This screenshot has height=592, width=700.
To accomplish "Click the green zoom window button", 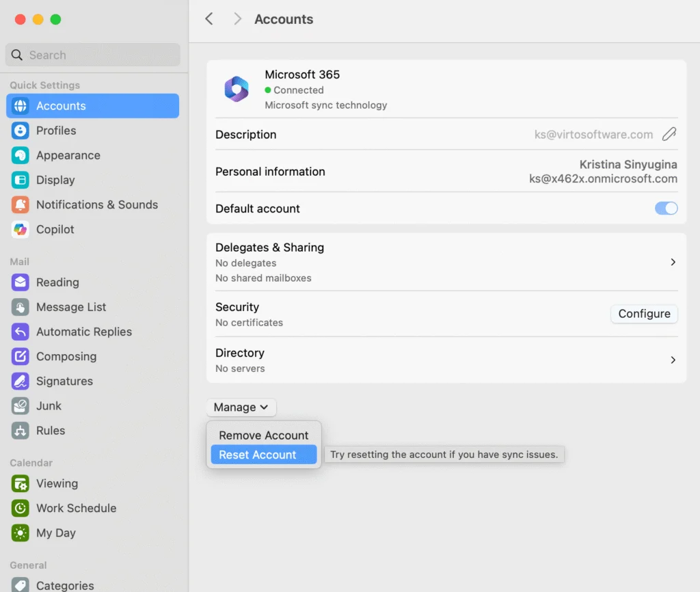I will pos(55,19).
